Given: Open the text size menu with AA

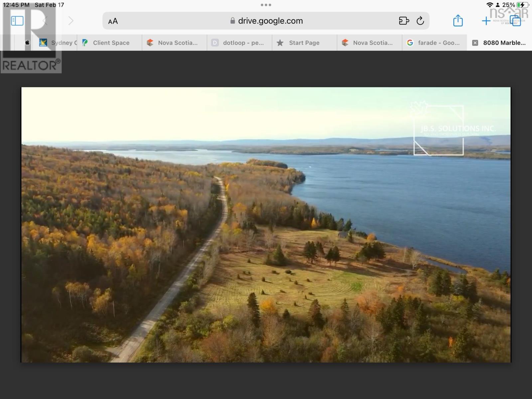Looking at the screenshot, I should 113,21.
